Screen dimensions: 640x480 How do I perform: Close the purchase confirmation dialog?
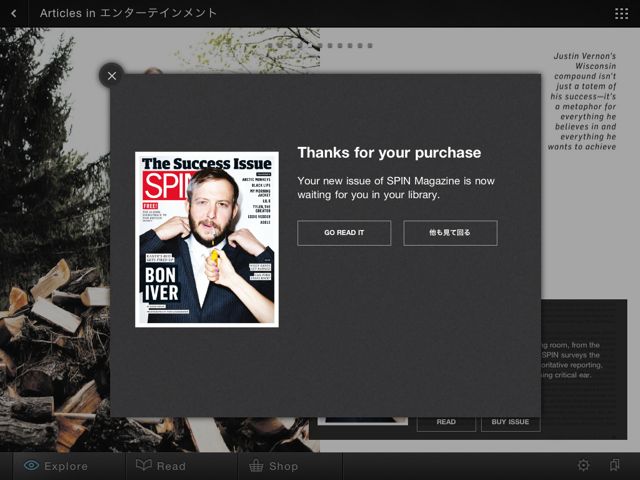pyautogui.click(x=111, y=76)
